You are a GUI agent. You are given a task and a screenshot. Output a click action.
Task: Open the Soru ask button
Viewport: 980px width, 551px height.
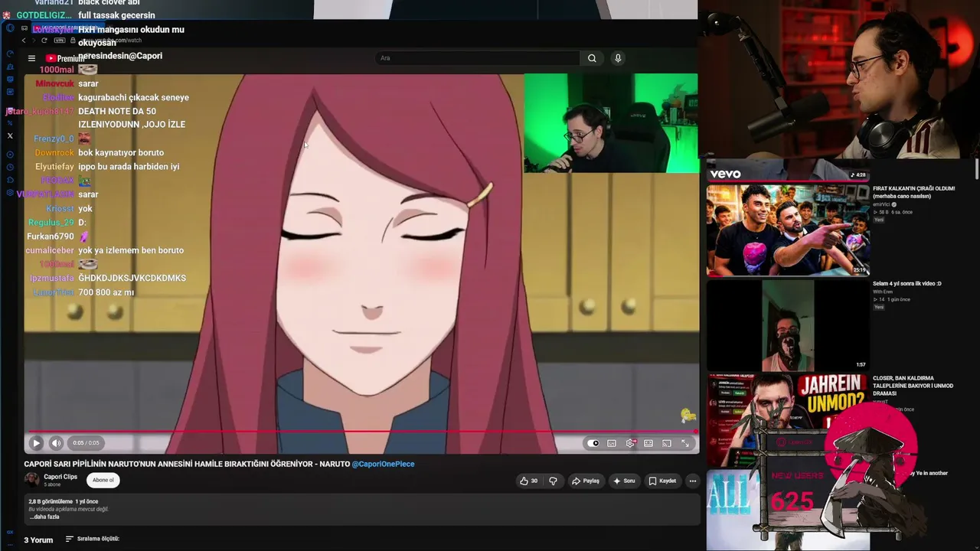[x=624, y=481]
